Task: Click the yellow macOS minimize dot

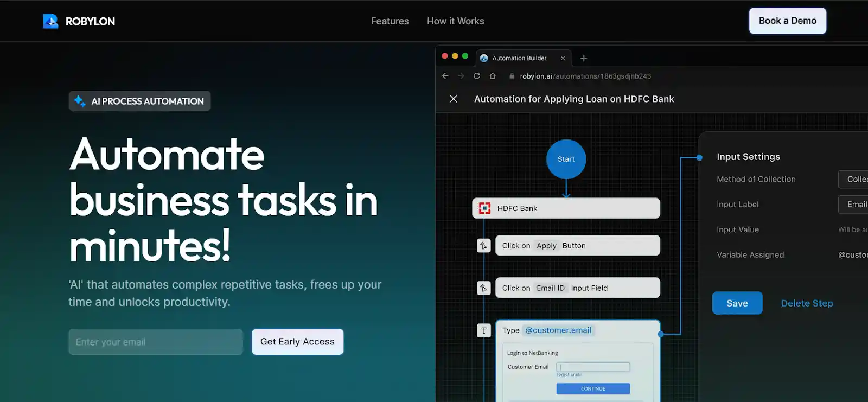Action: pos(455,56)
